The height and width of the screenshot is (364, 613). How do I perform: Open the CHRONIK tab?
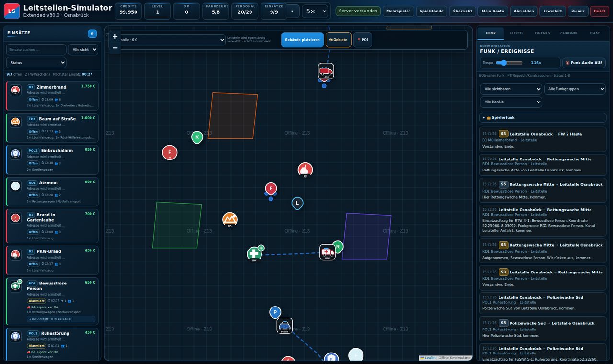(569, 33)
